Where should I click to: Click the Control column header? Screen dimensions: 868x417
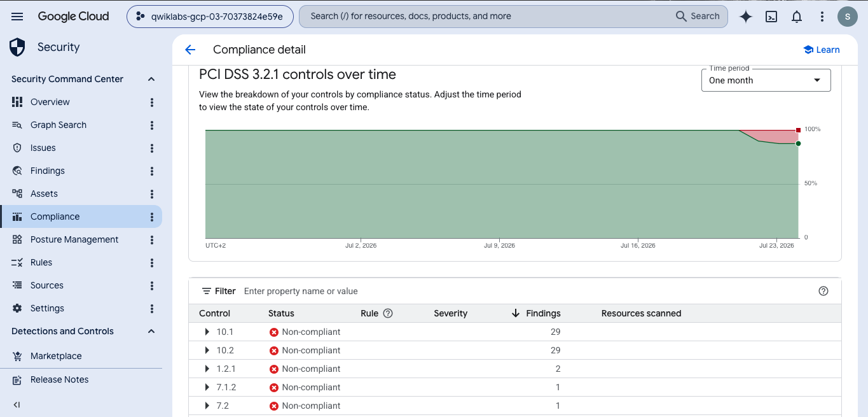215,313
